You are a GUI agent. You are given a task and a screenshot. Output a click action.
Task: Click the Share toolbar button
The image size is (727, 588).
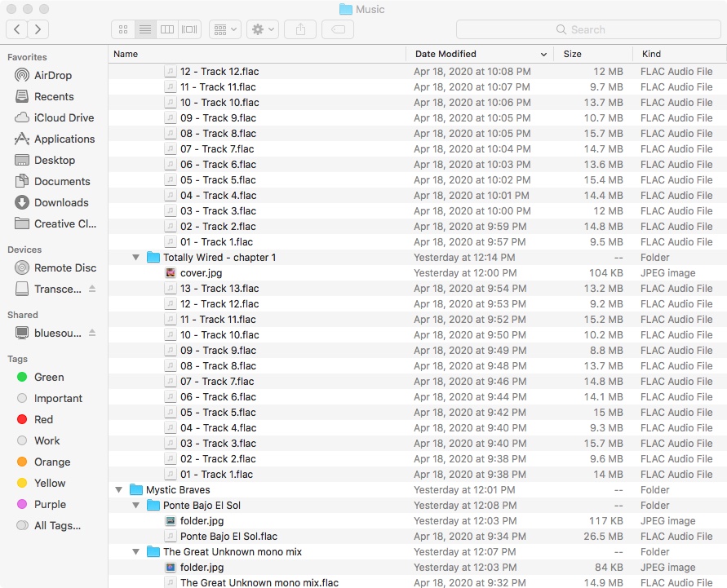tap(300, 29)
